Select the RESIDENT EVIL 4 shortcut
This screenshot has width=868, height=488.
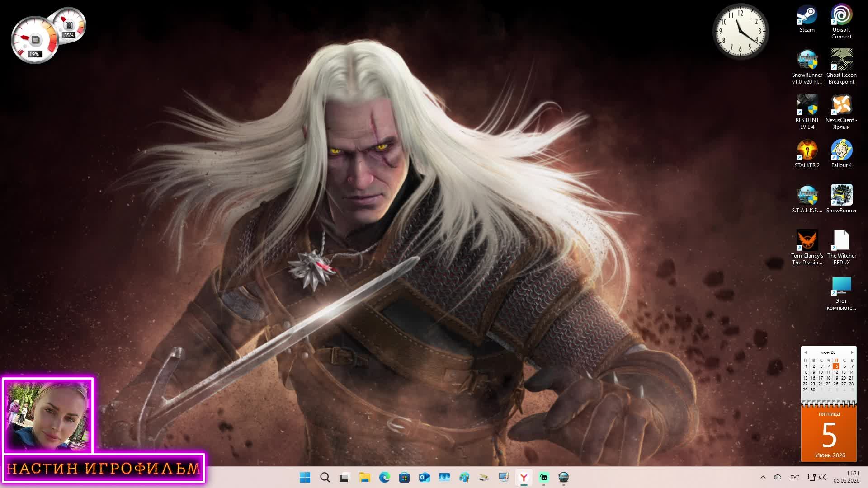tap(807, 112)
